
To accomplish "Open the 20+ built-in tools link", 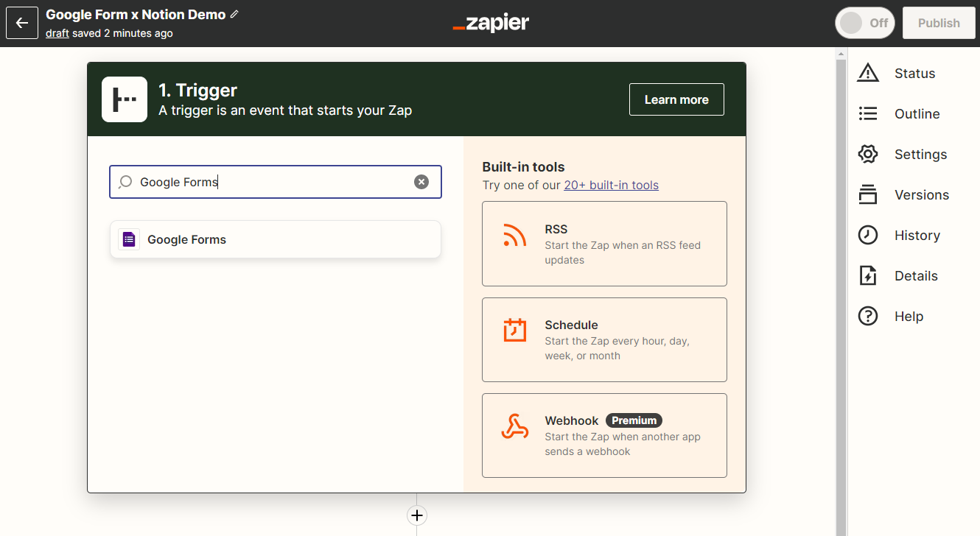I will point(611,185).
